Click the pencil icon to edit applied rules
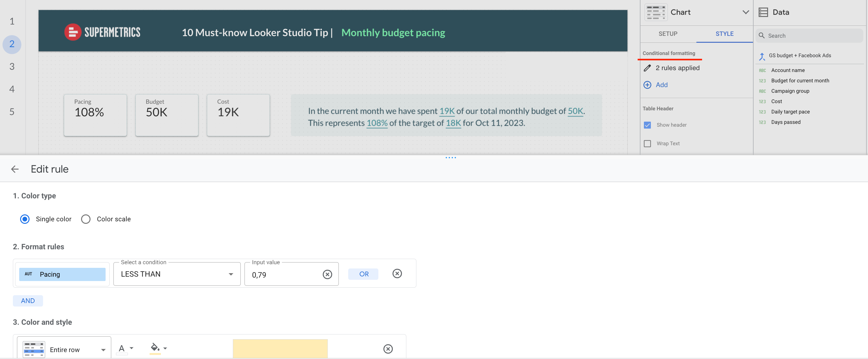 click(647, 68)
